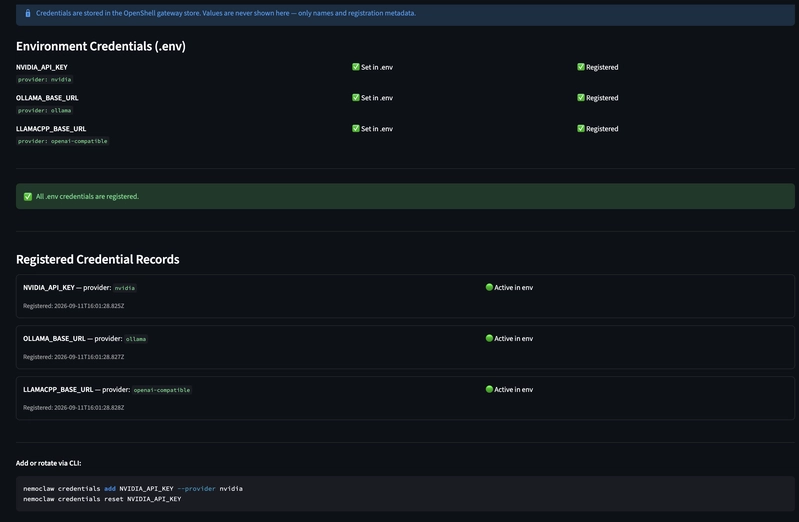Click OLLAMA_BASE_URL 'Set in .env' green checkmark
This screenshot has height=522, width=799.
[x=356, y=97]
